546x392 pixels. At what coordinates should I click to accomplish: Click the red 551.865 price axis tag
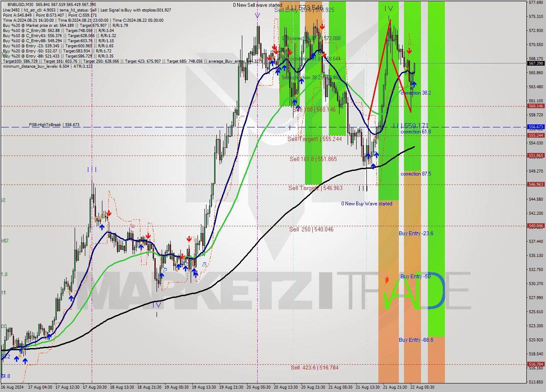536,156
